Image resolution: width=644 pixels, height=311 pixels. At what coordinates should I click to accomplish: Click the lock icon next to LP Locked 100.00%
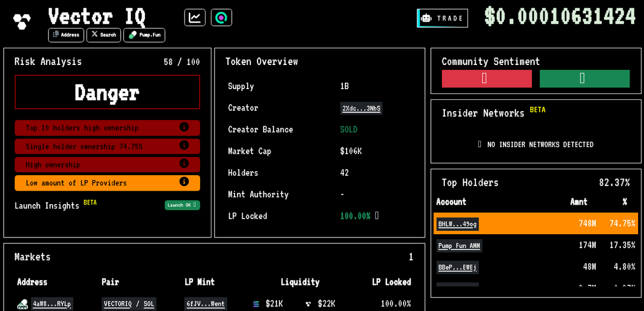tap(377, 215)
